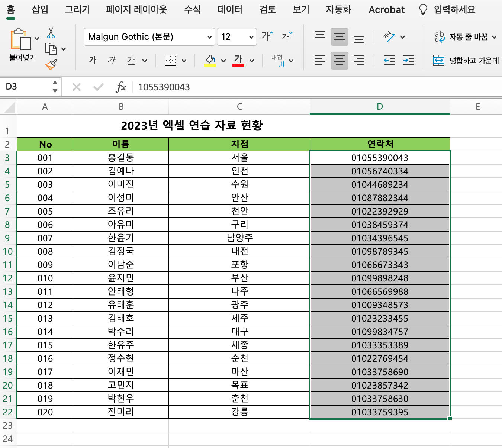Decrease indent
502x448 pixels.
pyautogui.click(x=389, y=60)
